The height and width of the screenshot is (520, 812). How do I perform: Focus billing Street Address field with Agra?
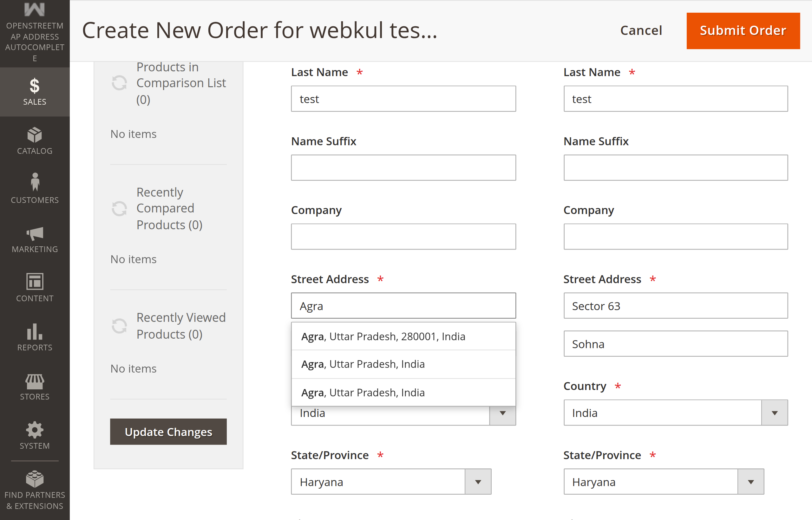(x=403, y=306)
